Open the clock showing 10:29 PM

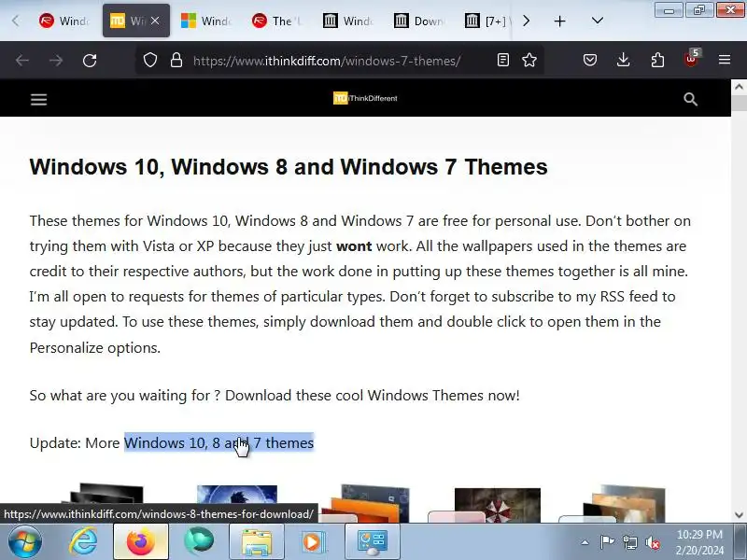[699, 542]
